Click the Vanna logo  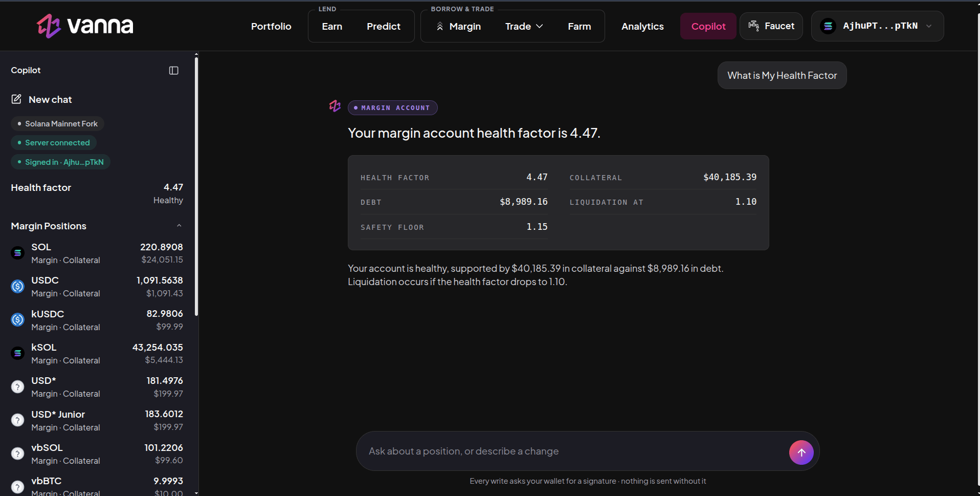85,26
